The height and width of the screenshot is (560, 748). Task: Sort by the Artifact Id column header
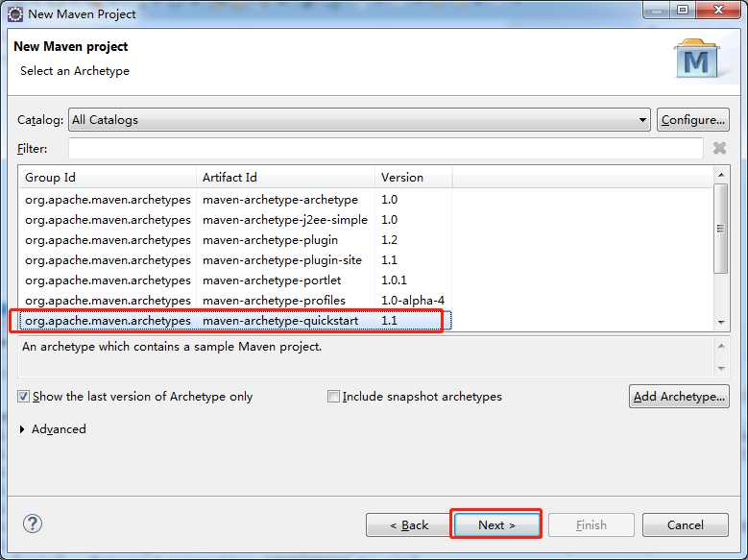pyautogui.click(x=285, y=177)
